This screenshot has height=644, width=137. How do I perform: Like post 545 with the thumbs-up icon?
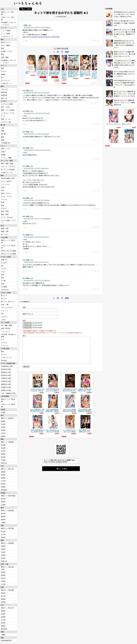(24, 140)
